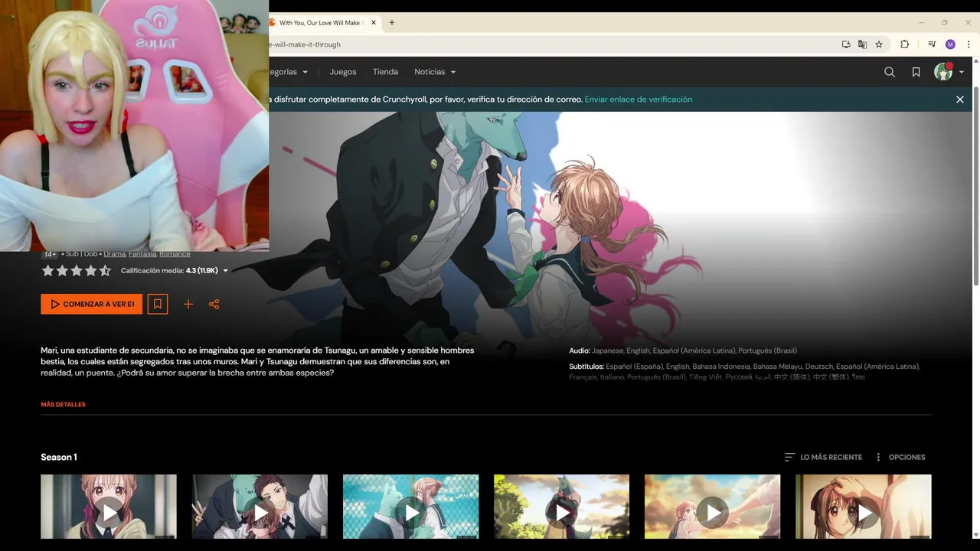
Task: Play the fifth episode thumbnail
Action: pyautogui.click(x=712, y=507)
